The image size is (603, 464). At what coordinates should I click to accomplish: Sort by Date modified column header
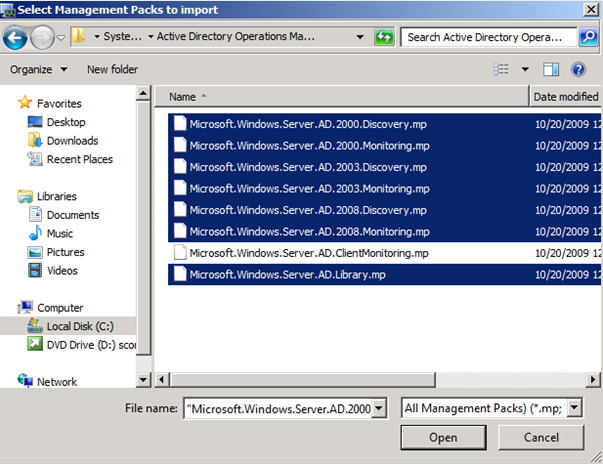(x=565, y=96)
